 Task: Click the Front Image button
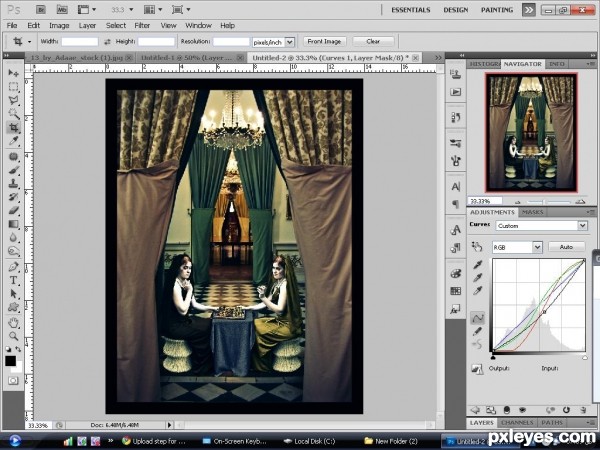[324, 41]
